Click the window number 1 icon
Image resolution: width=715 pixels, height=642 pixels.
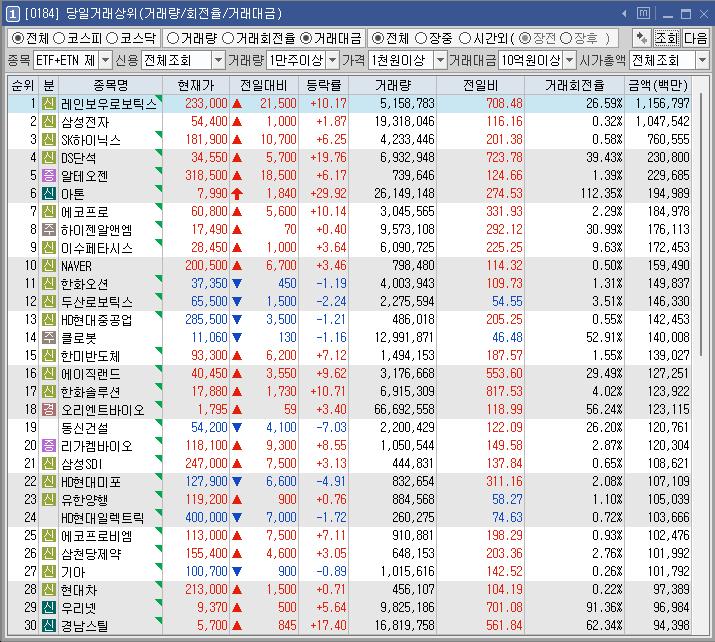12,14
